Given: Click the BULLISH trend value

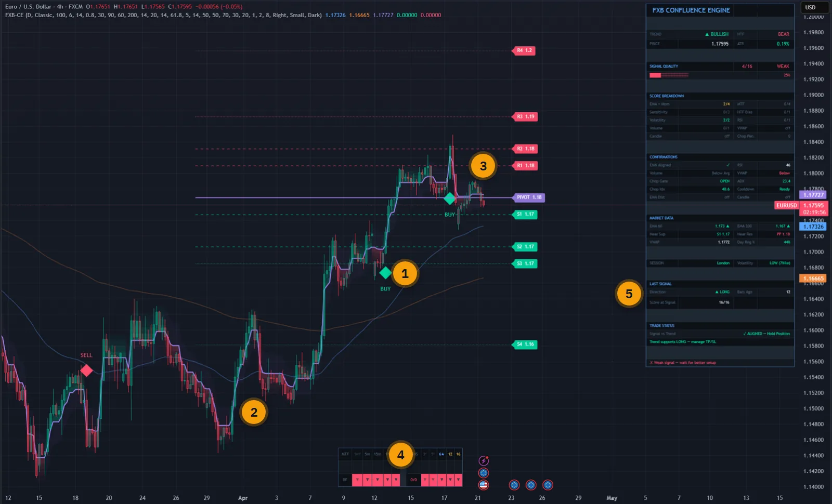Looking at the screenshot, I should click(x=717, y=34).
